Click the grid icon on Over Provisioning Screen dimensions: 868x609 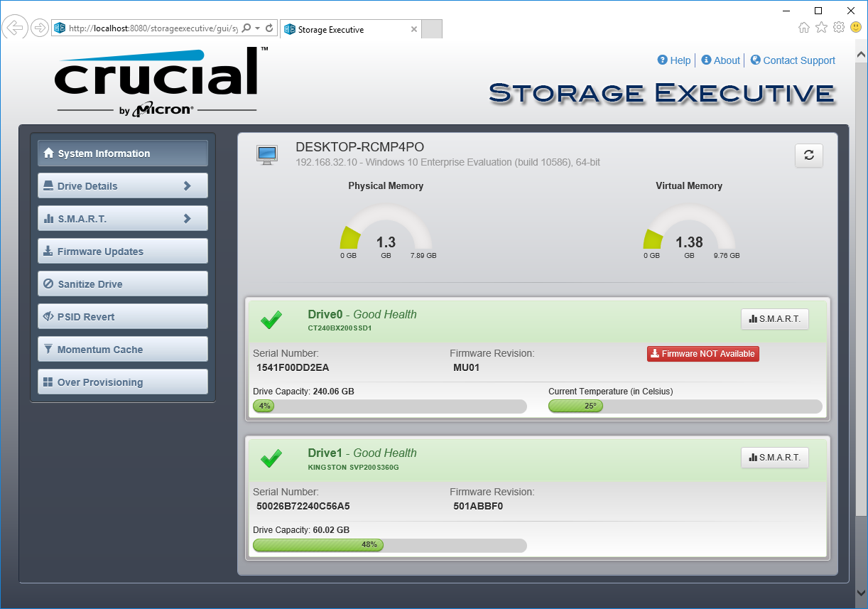48,382
